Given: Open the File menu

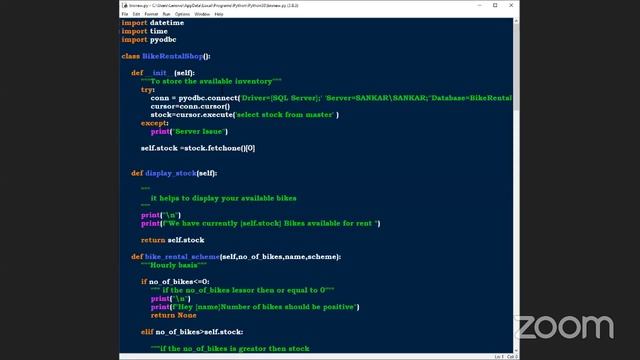Looking at the screenshot, I should coord(124,14).
